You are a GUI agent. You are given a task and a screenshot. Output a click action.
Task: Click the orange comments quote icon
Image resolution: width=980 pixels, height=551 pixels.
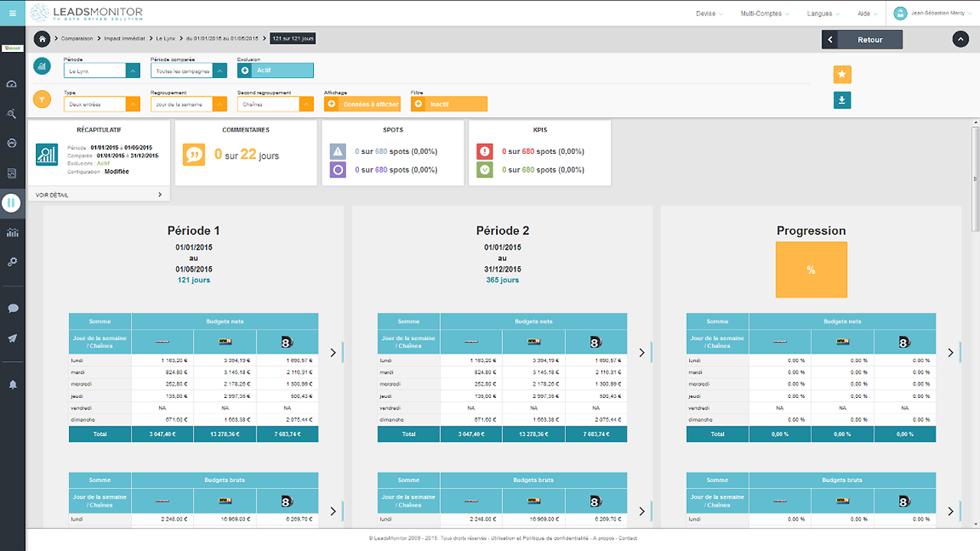pyautogui.click(x=194, y=155)
